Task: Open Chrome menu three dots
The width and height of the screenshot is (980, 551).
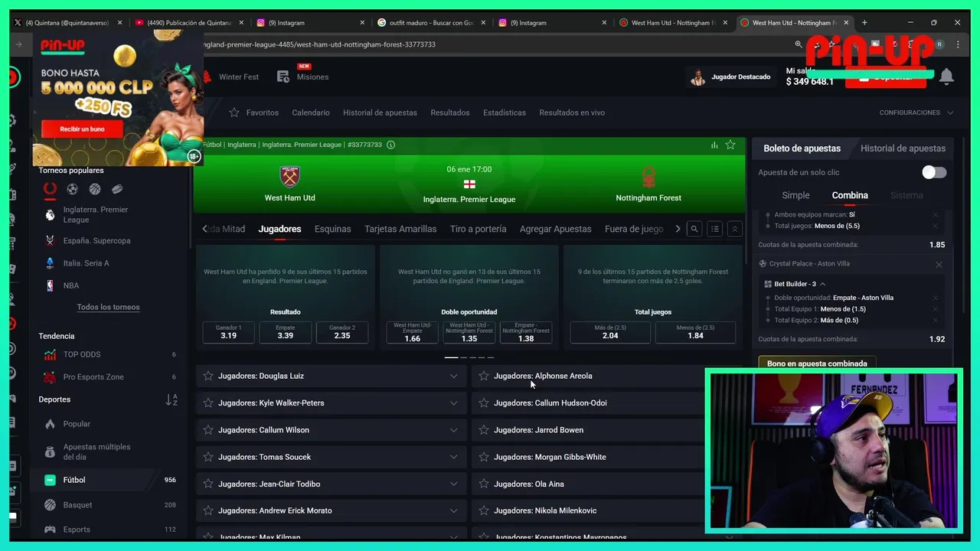Action: point(958,44)
